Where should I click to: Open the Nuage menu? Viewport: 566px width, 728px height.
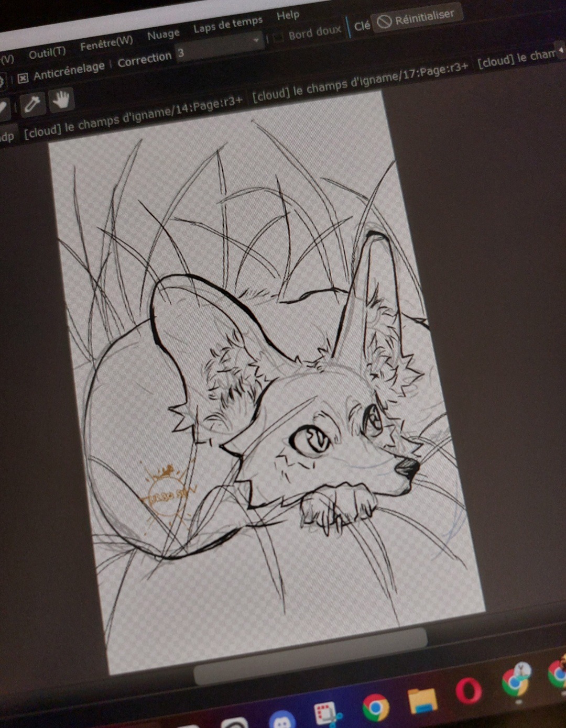pyautogui.click(x=164, y=35)
